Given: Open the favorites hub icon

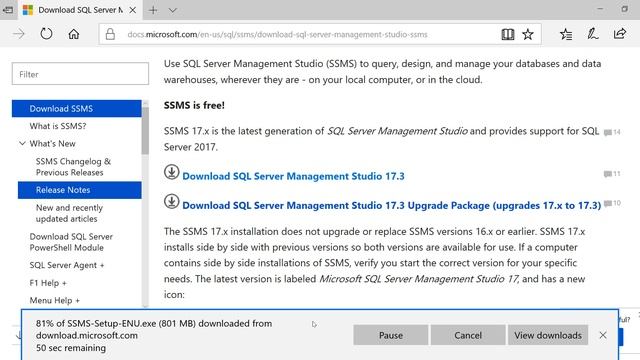Looking at the screenshot, I should 566,34.
